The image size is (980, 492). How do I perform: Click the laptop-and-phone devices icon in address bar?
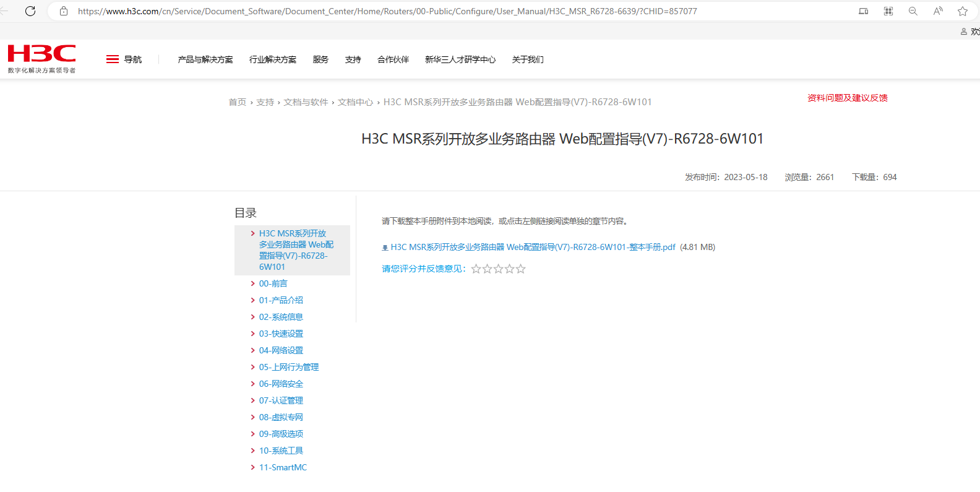[864, 11]
